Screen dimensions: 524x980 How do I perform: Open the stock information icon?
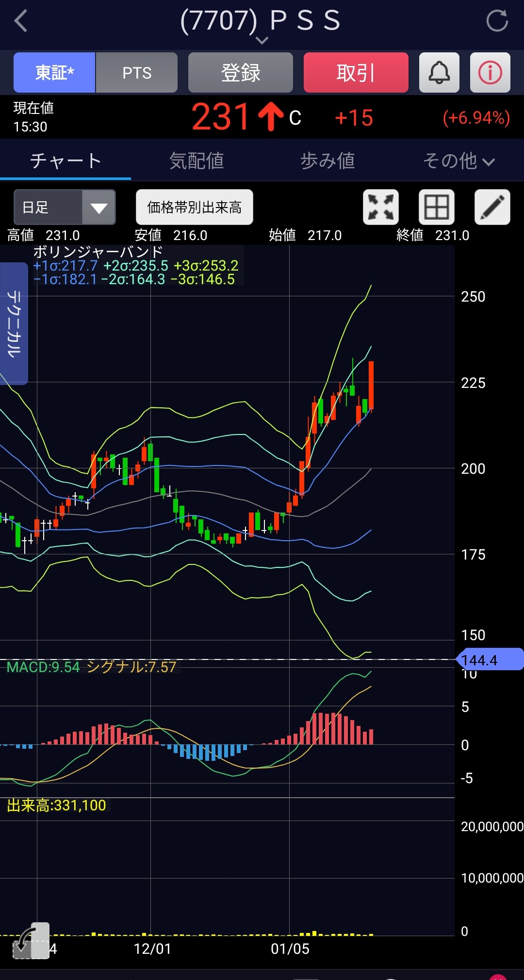(x=490, y=73)
